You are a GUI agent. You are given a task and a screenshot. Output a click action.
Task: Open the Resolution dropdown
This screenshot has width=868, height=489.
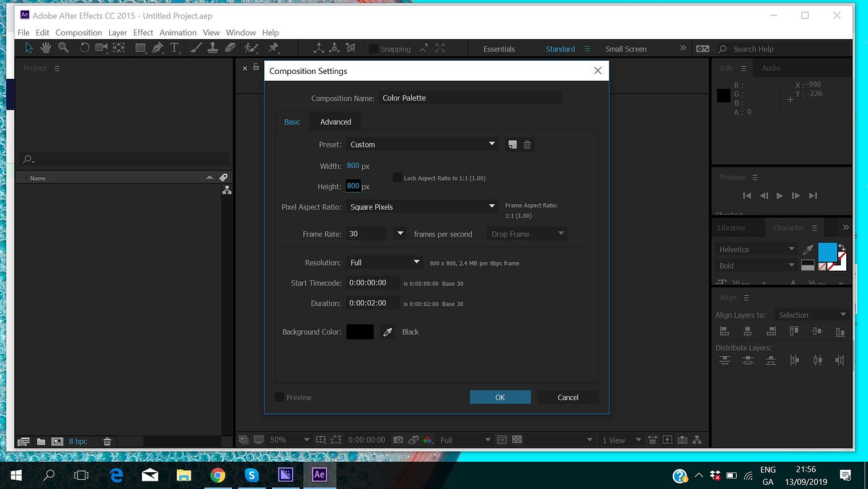coord(384,262)
